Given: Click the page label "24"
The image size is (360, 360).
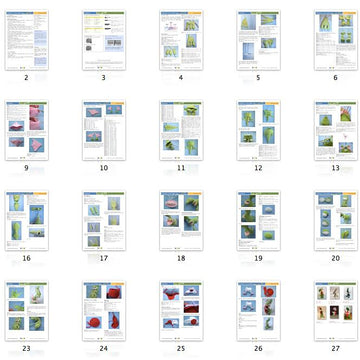Looking at the screenshot, I should [104, 349].
